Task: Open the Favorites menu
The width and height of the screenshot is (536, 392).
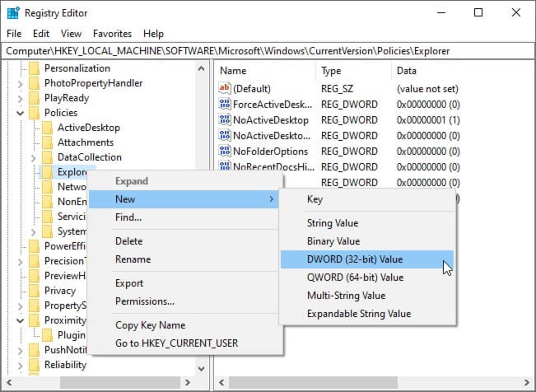Action: tap(112, 34)
